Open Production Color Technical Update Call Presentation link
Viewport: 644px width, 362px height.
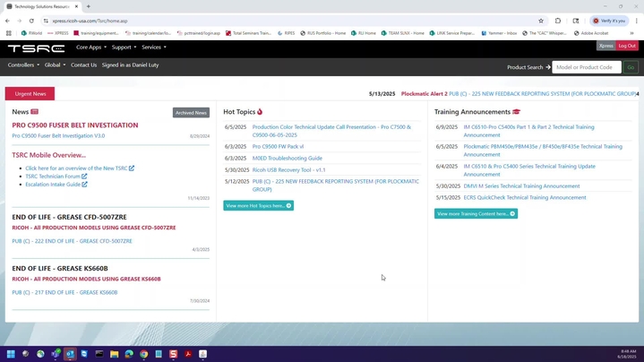click(x=331, y=131)
